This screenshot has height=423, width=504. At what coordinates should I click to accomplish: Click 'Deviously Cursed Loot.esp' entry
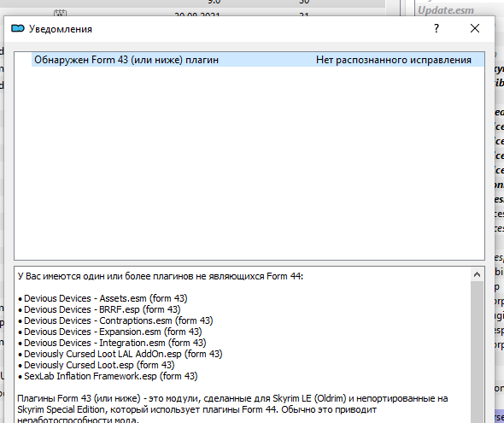coord(97,365)
